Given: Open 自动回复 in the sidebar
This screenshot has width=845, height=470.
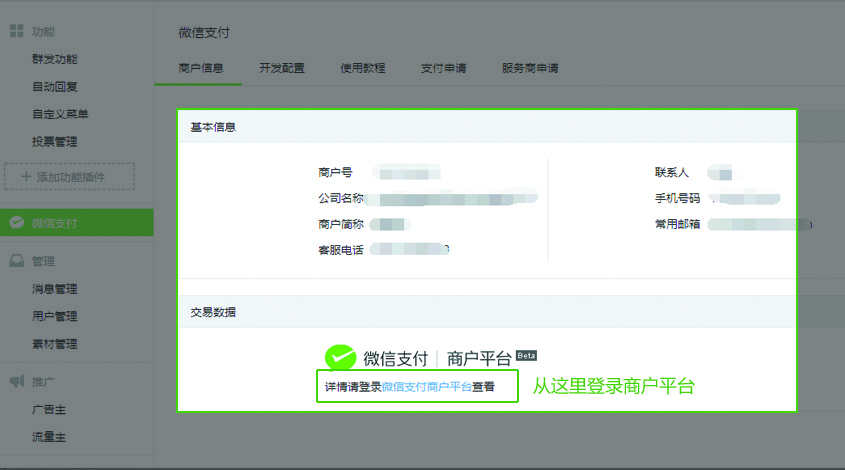Looking at the screenshot, I should [54, 87].
